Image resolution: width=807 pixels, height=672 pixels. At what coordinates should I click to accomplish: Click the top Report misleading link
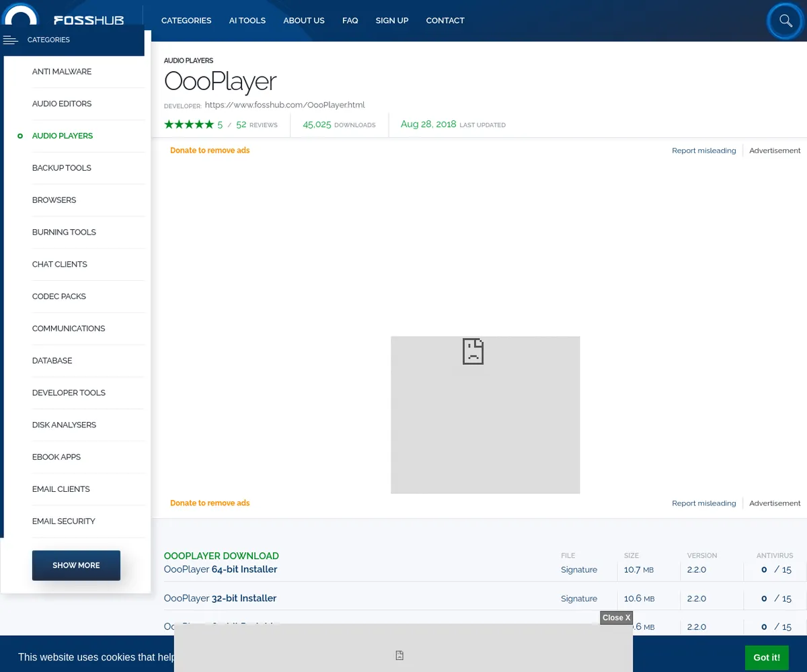point(703,151)
